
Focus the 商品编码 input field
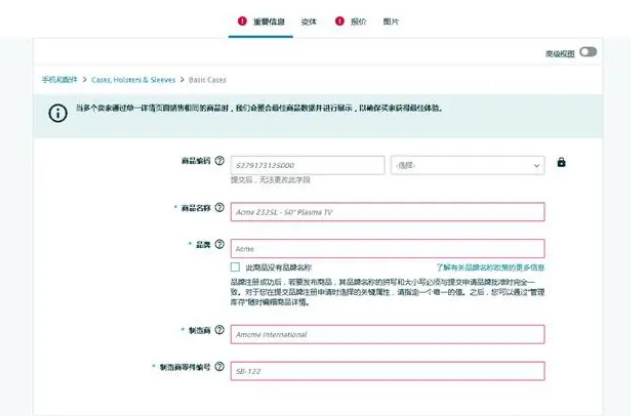pyautogui.click(x=308, y=165)
